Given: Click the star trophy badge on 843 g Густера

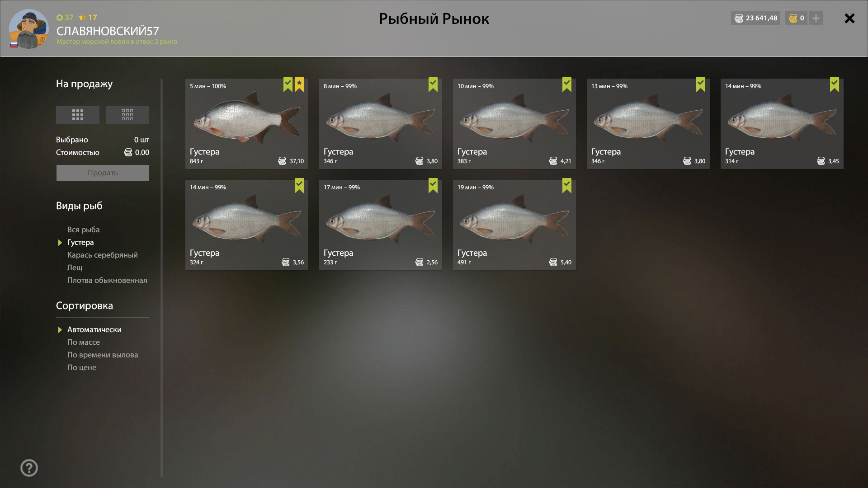Looking at the screenshot, I should click(x=299, y=84).
